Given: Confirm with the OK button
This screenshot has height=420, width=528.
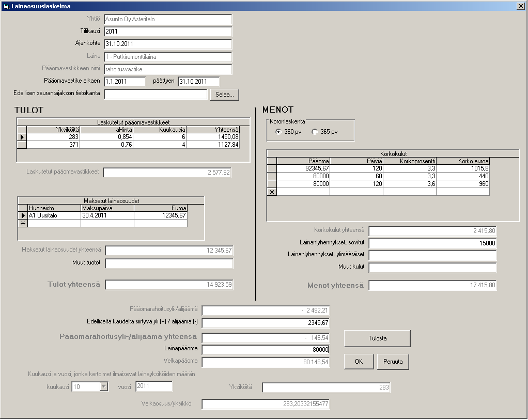Looking at the screenshot, I should [x=359, y=362].
